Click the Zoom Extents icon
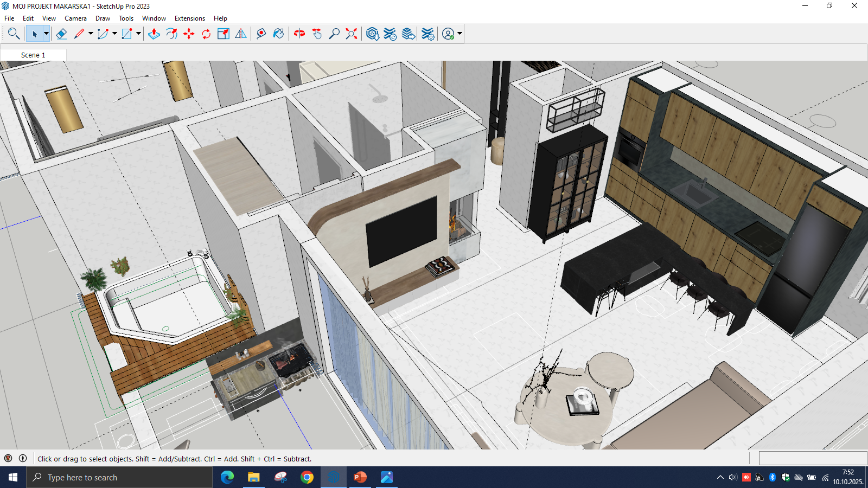The width and height of the screenshot is (868, 488). click(352, 34)
